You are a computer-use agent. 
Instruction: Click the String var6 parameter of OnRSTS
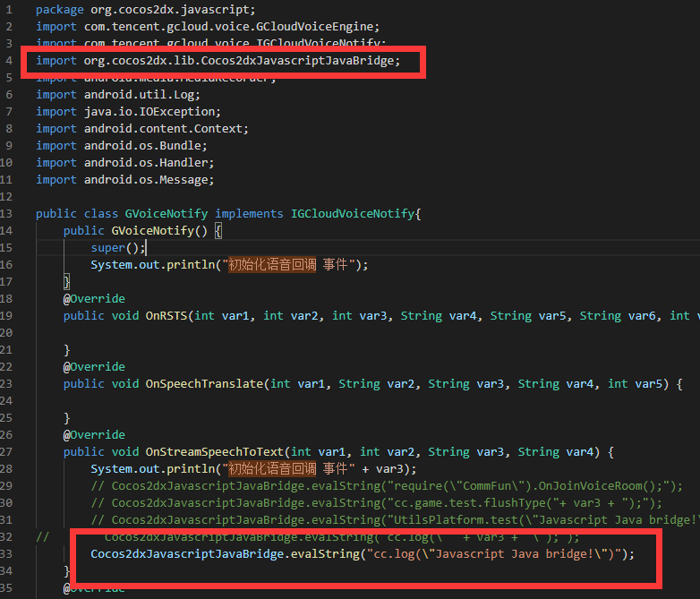tap(618, 316)
